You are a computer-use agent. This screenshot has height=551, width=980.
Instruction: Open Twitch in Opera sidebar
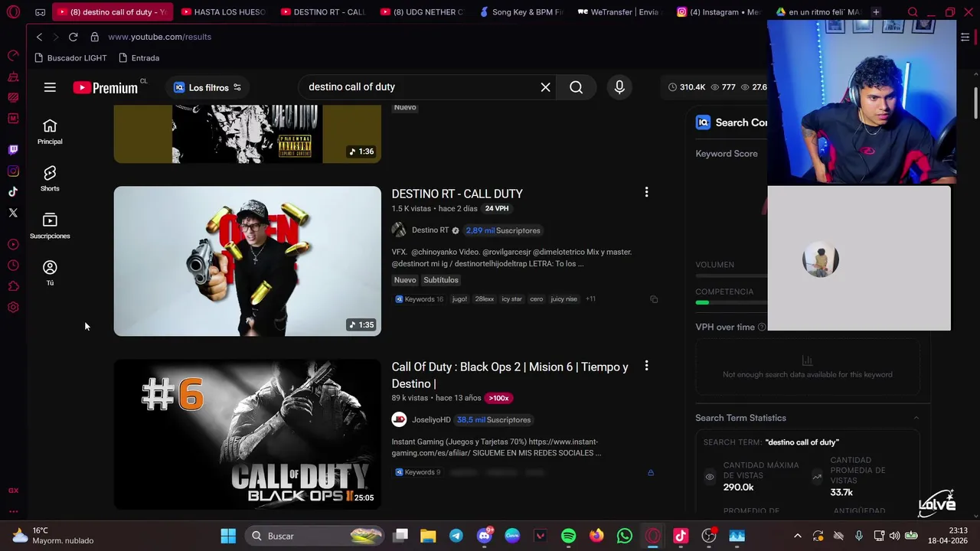tap(13, 150)
